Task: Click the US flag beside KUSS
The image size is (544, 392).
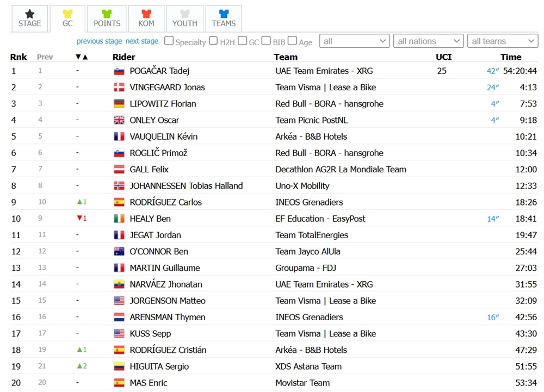Action: [119, 333]
